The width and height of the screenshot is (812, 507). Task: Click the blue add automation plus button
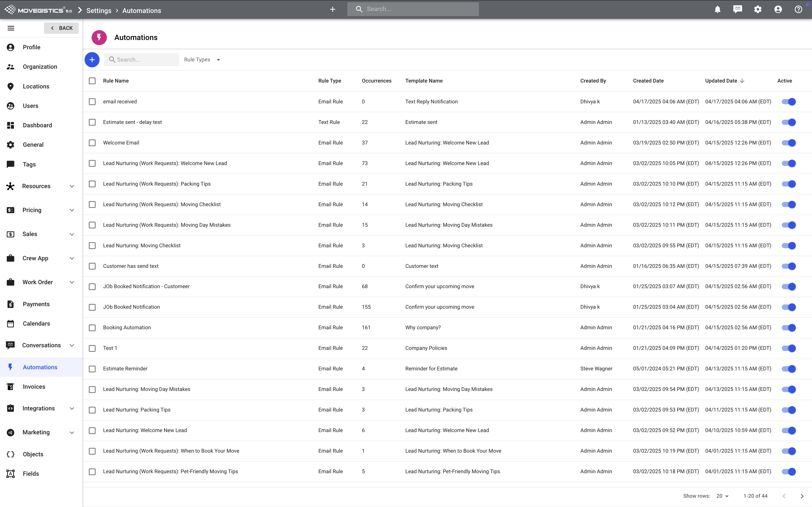coord(92,60)
